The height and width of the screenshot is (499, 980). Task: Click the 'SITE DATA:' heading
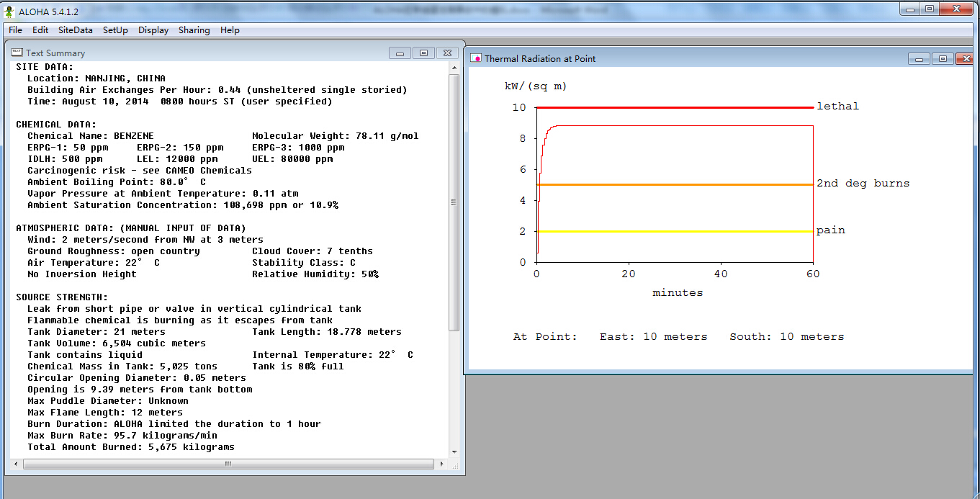coord(45,67)
